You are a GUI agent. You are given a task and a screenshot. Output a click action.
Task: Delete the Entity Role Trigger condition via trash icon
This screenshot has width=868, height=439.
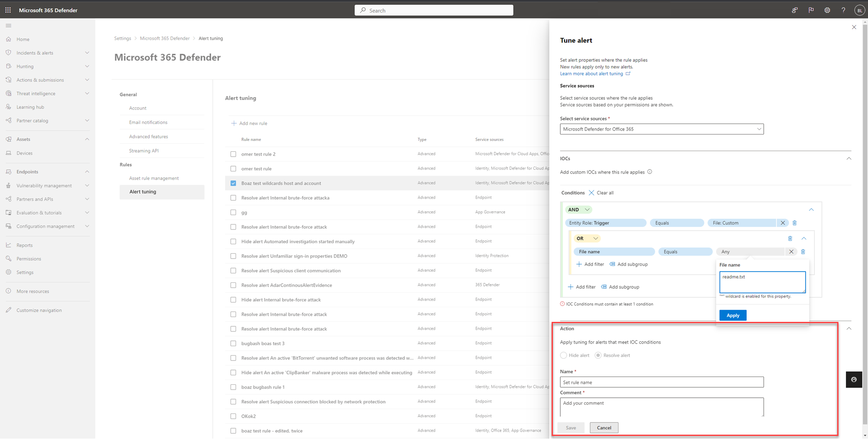click(x=795, y=223)
